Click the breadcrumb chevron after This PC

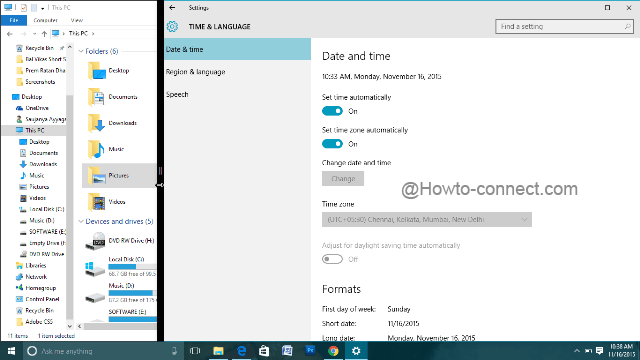tap(93, 34)
